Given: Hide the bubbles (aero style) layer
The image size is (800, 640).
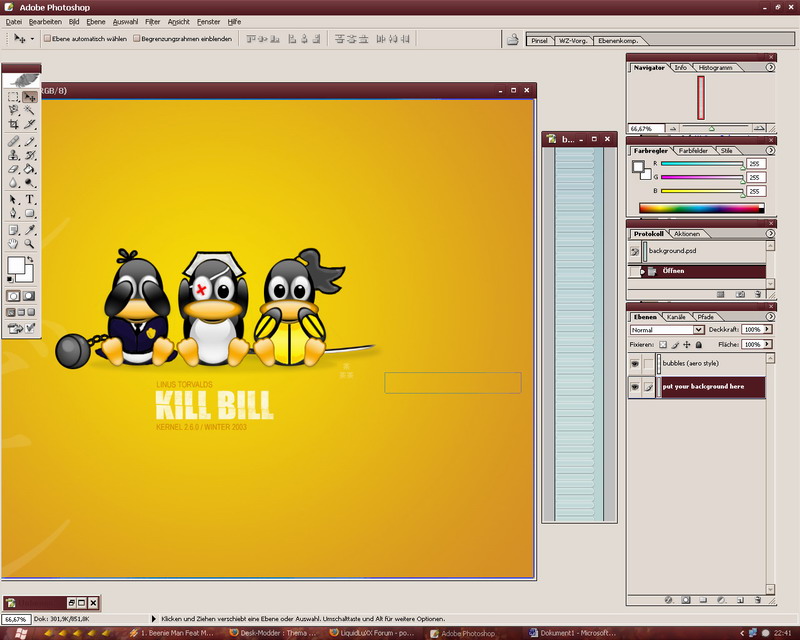Looking at the screenshot, I should [x=635, y=364].
